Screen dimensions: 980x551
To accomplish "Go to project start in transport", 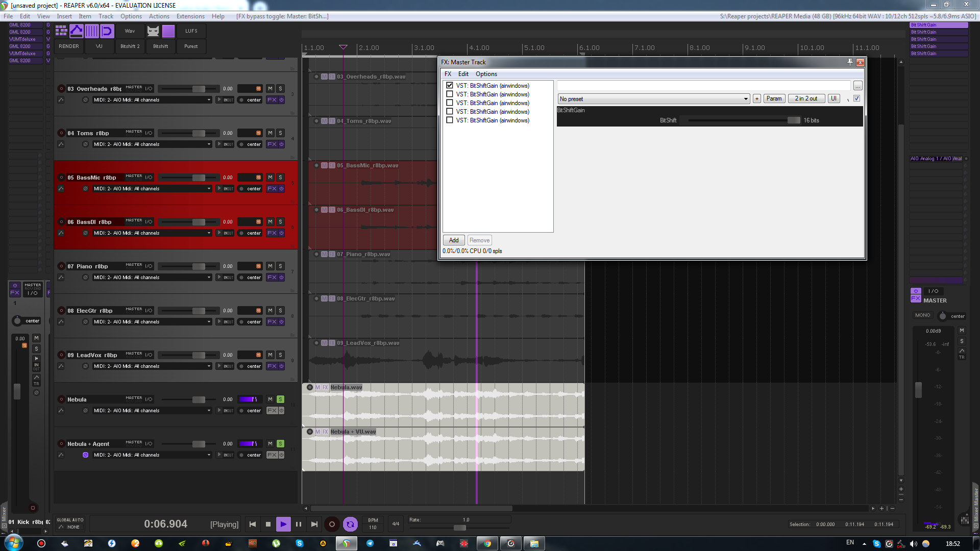I will (253, 524).
